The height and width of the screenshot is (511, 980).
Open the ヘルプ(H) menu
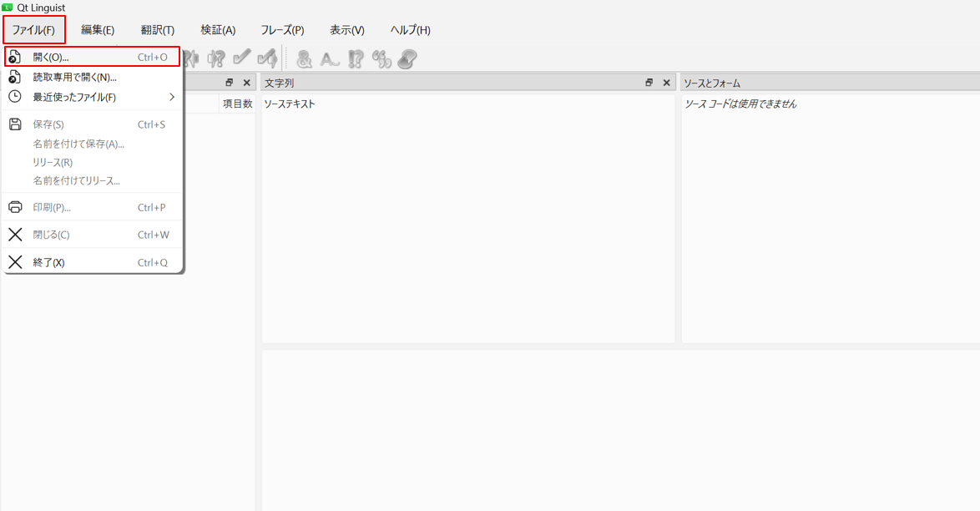pyautogui.click(x=411, y=30)
